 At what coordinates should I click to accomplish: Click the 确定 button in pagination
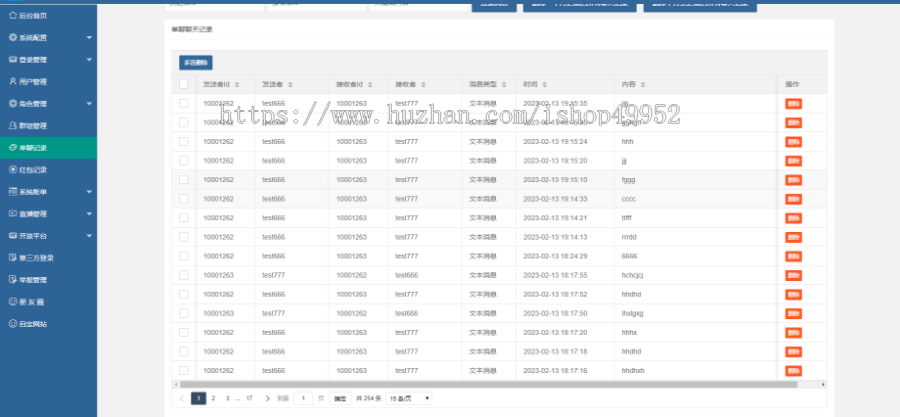tap(340, 398)
